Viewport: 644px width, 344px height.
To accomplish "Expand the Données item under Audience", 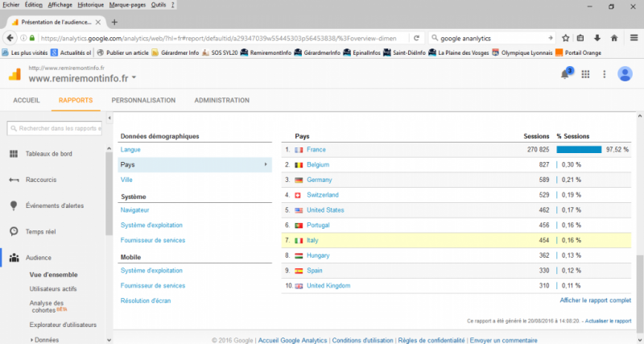I will (x=47, y=339).
